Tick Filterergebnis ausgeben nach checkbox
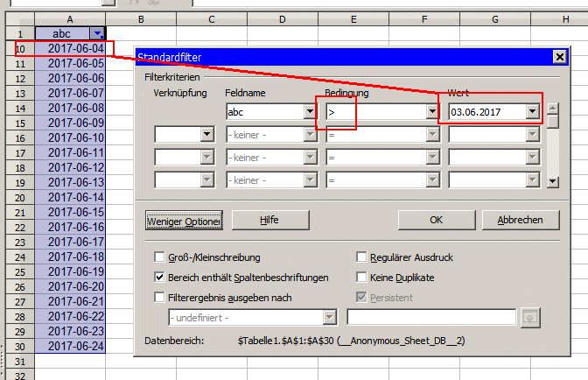588x380 pixels. (159, 298)
